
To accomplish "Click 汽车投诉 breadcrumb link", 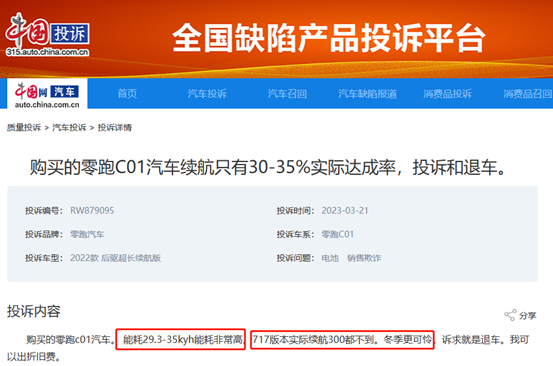I will coord(69,128).
